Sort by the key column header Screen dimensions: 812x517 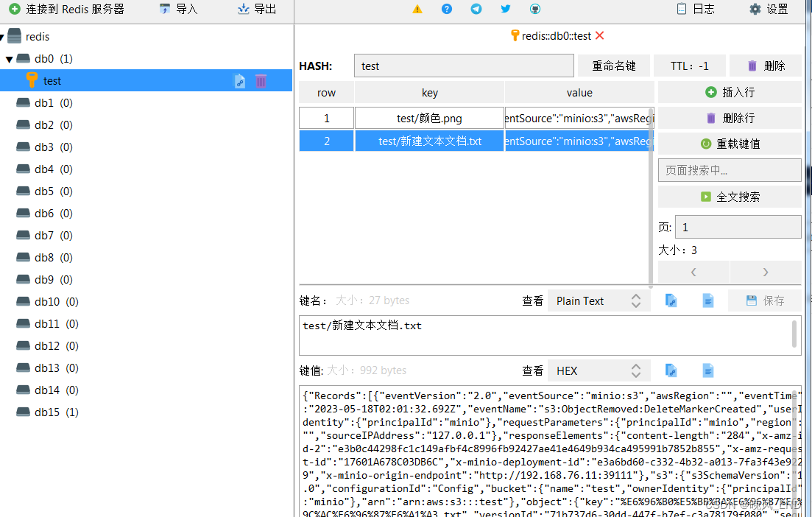tap(429, 93)
